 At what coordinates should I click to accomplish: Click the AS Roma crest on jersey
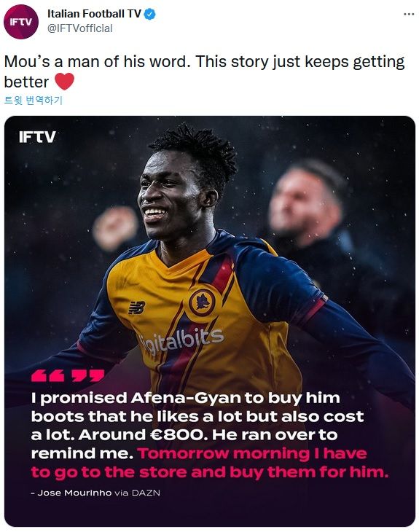202,301
